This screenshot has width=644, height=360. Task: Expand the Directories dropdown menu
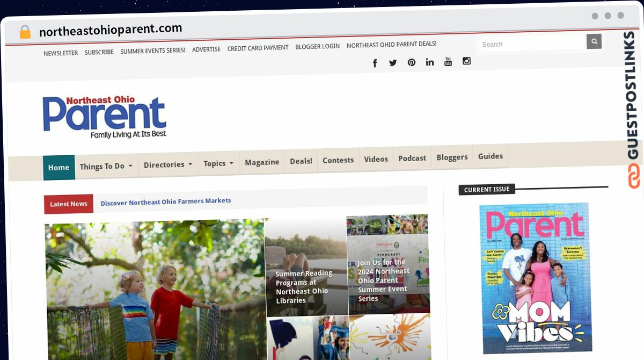[168, 164]
